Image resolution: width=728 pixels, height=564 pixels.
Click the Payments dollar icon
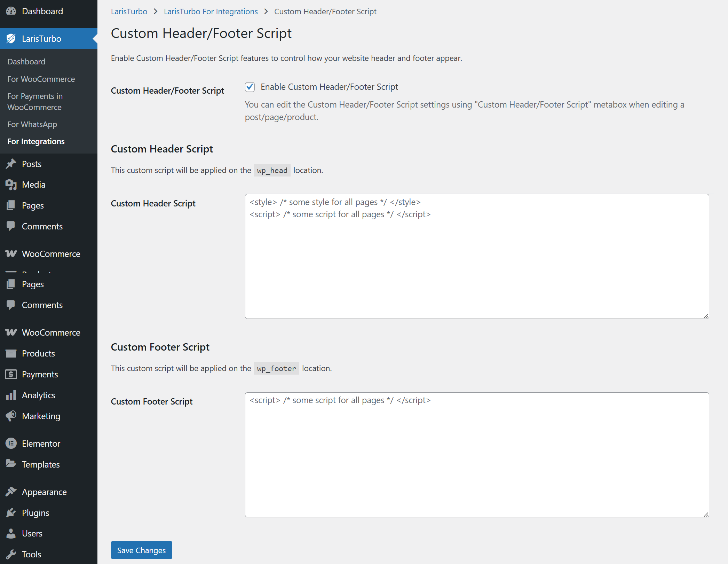(x=11, y=374)
